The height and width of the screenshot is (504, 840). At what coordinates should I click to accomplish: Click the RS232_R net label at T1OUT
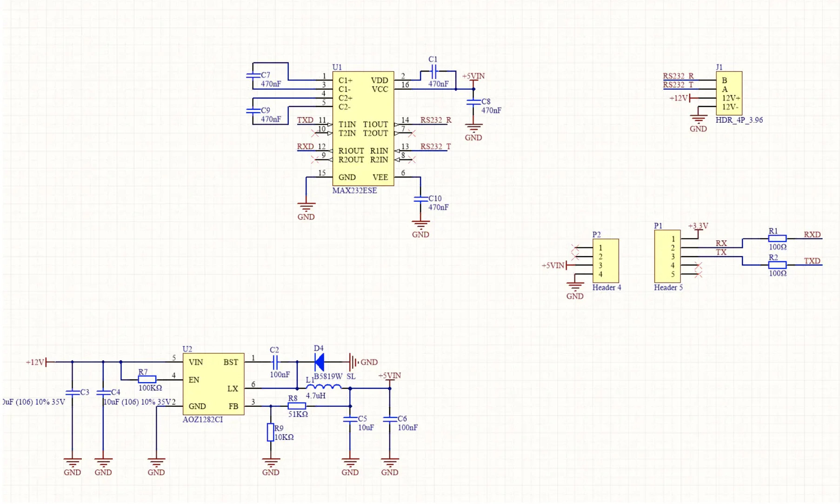(x=436, y=120)
